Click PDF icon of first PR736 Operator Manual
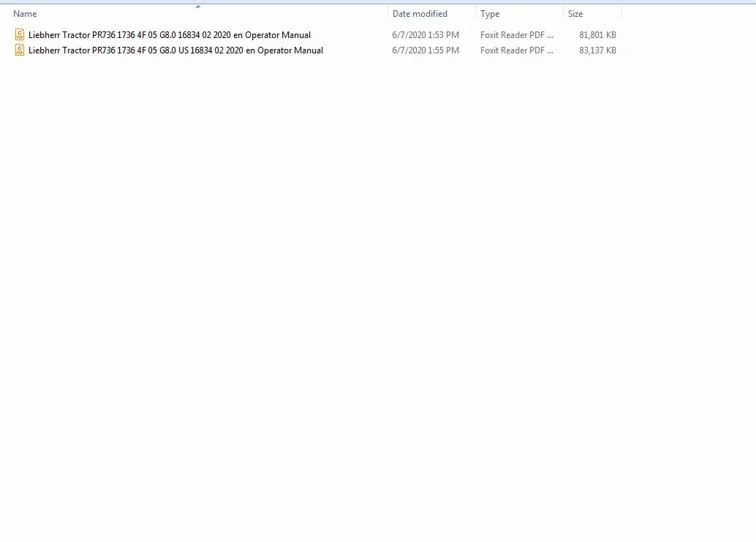 point(19,34)
